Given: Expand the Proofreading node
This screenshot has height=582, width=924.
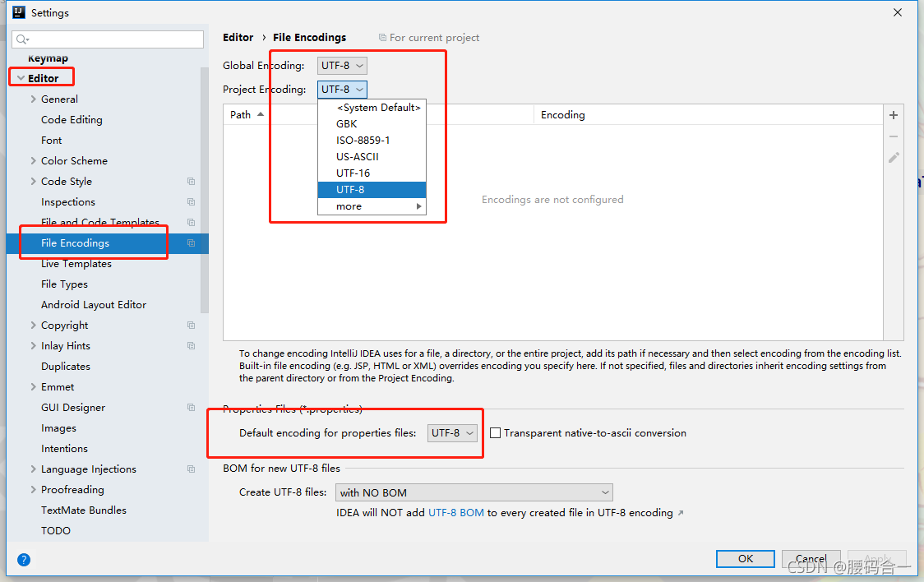Looking at the screenshot, I should [33, 490].
